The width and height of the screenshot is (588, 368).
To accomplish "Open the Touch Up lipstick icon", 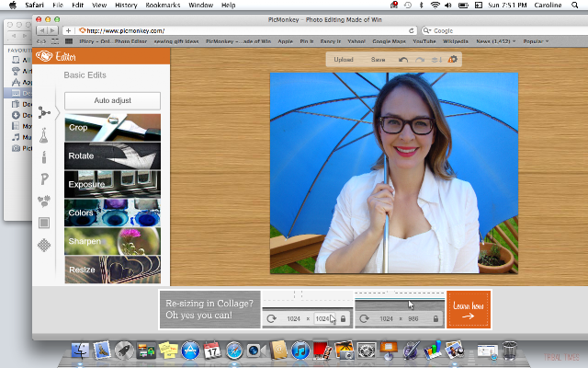I will [x=44, y=157].
